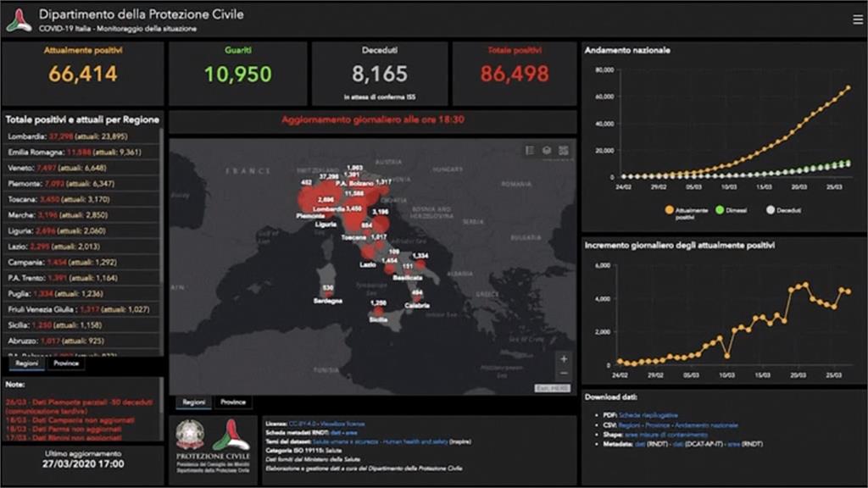Viewport: 868px width, 488px height.
Task: Click the Lazio red bubble on map
Action: coord(368,253)
